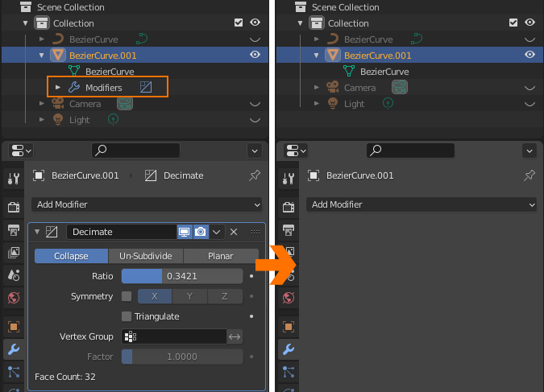Show hidden Camera in right outliner
Screen dimensions: 544x392
point(529,88)
